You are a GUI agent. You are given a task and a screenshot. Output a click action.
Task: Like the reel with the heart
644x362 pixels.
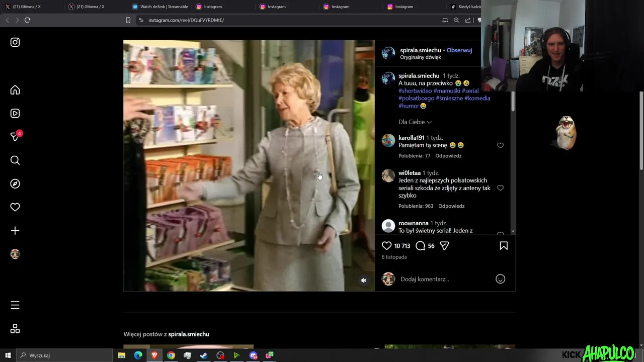[x=386, y=246]
